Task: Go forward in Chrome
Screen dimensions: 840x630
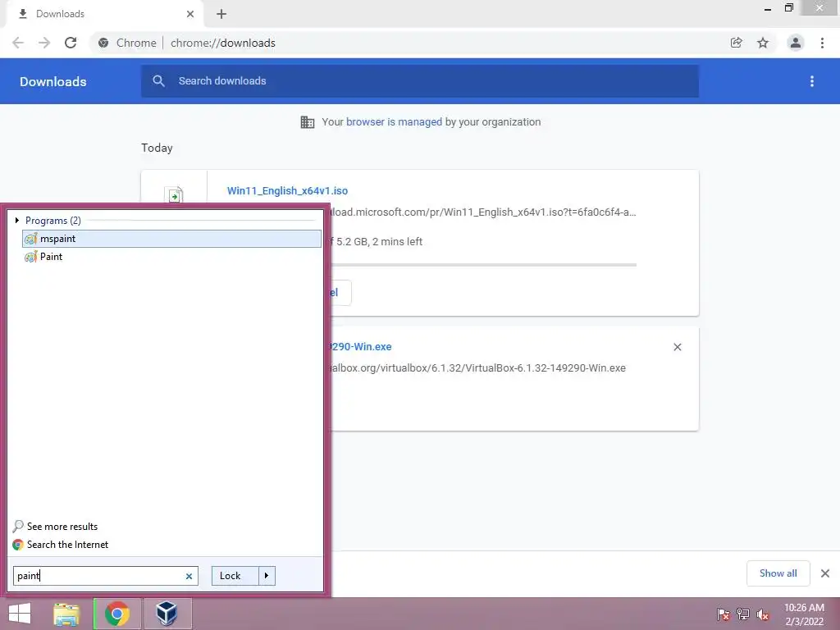Action: tap(44, 43)
